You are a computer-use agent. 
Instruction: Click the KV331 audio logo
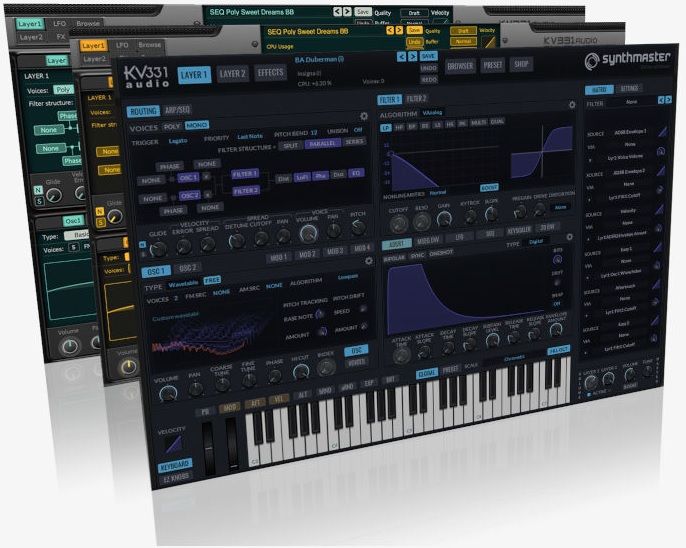point(146,77)
